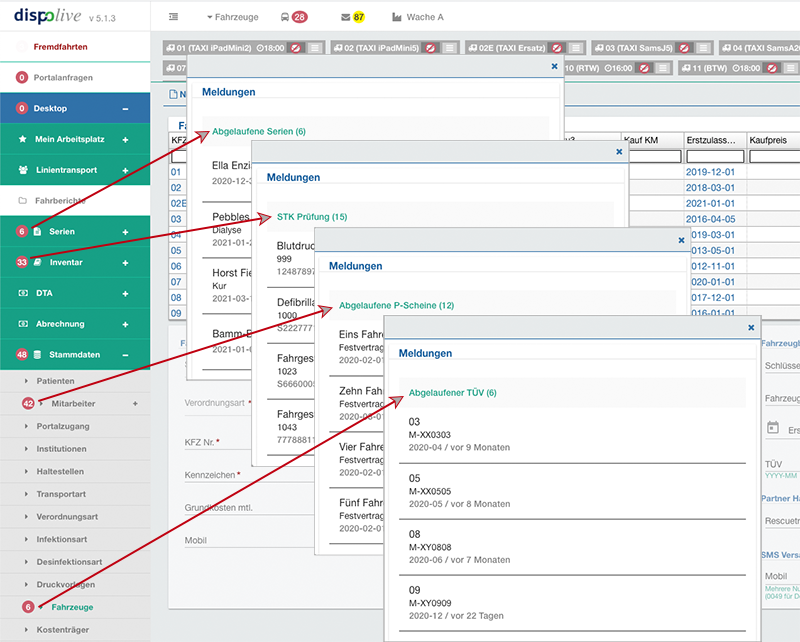
Task: Close the Abgelaufener TÜV Meldungen popup
Action: [751, 327]
